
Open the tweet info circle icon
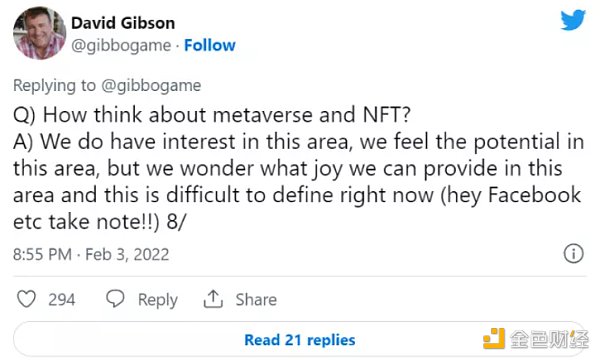573,253
